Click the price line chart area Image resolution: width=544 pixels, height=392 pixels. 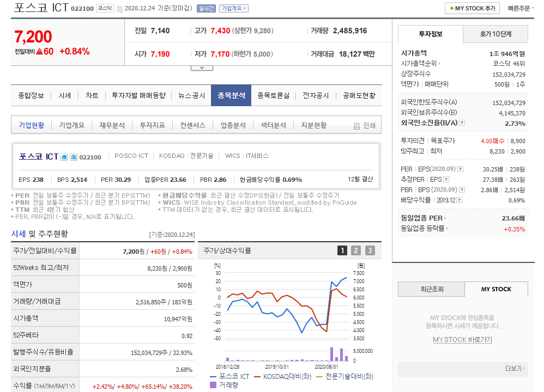[x=287, y=305]
